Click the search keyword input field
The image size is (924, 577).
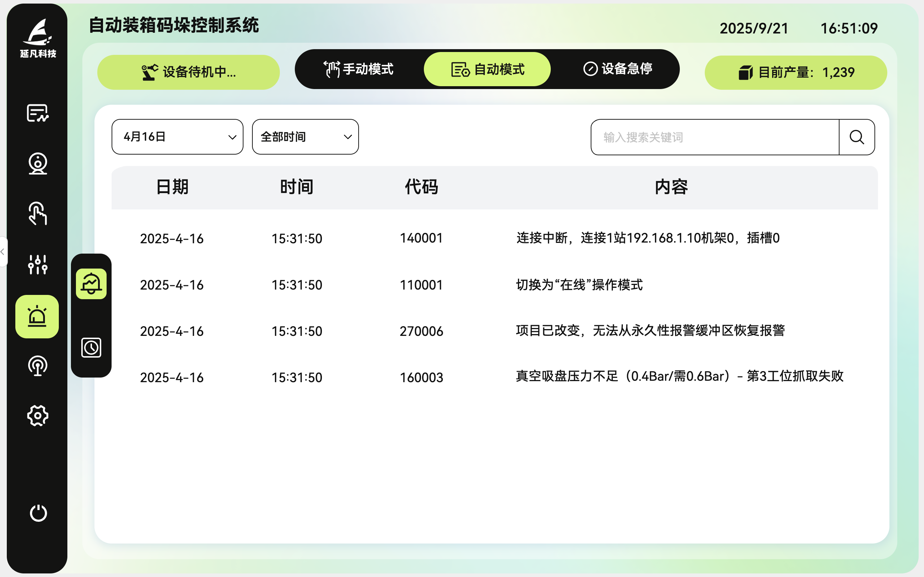pyautogui.click(x=714, y=137)
